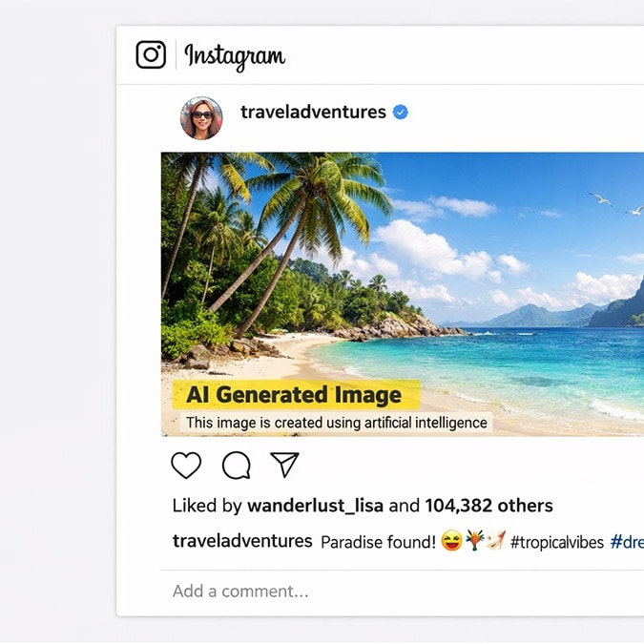Click the Instagram camera logo icon
The height and width of the screenshot is (644, 644).
tap(151, 54)
